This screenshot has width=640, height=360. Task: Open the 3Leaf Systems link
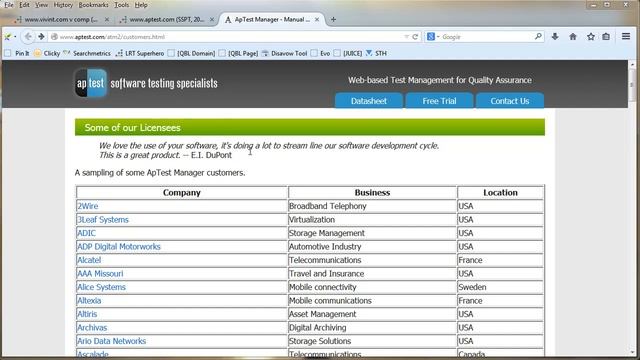coord(103,220)
